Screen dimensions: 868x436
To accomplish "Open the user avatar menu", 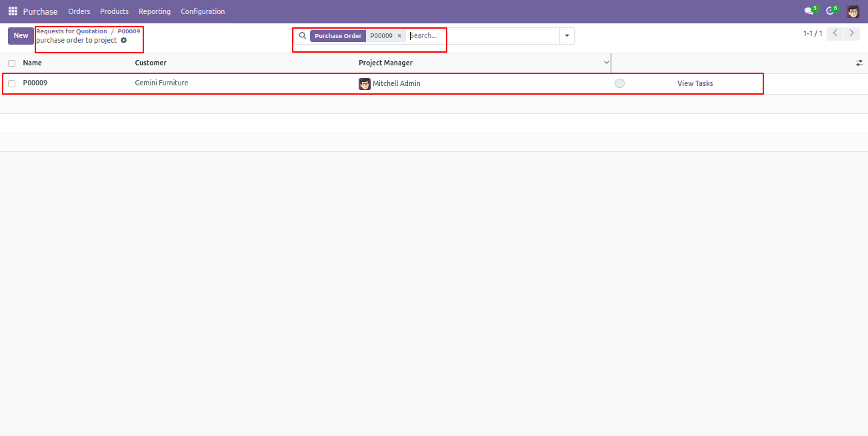I will pyautogui.click(x=853, y=11).
